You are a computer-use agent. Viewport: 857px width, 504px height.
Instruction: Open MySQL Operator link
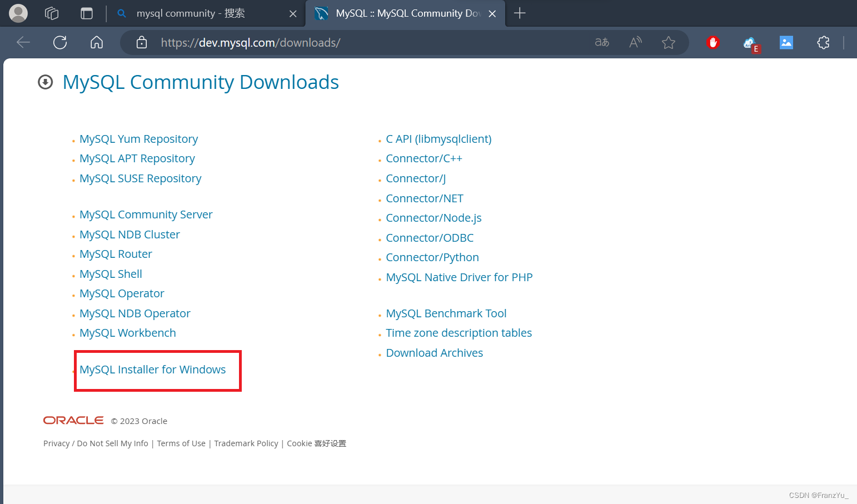[x=122, y=293]
